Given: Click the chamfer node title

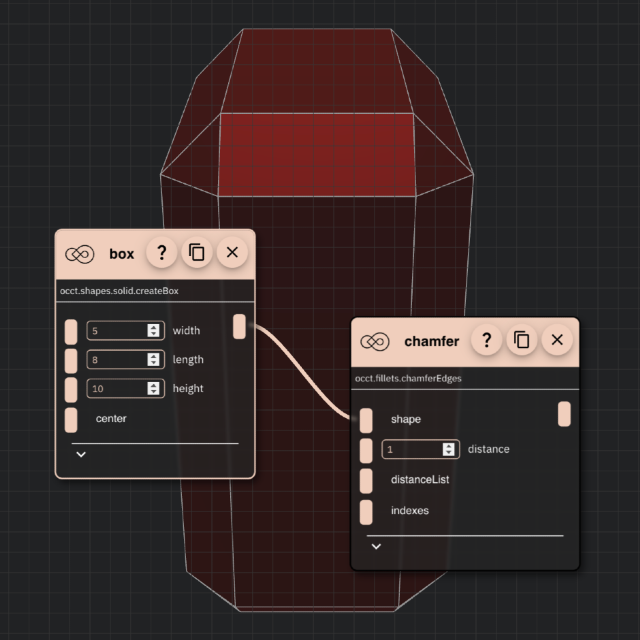Looking at the screenshot, I should tap(431, 341).
